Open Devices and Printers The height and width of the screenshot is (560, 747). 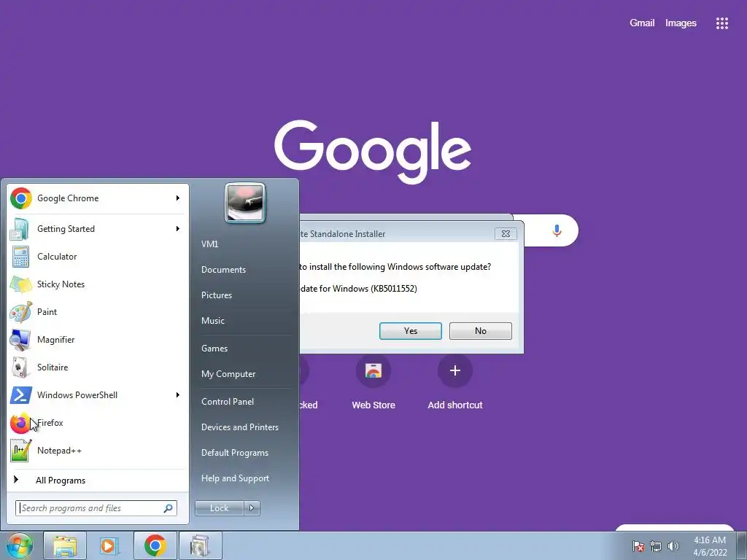239,427
